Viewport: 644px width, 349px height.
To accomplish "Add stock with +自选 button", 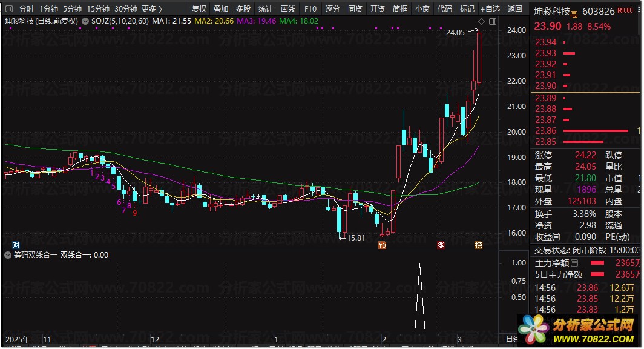I will pyautogui.click(x=490, y=8).
